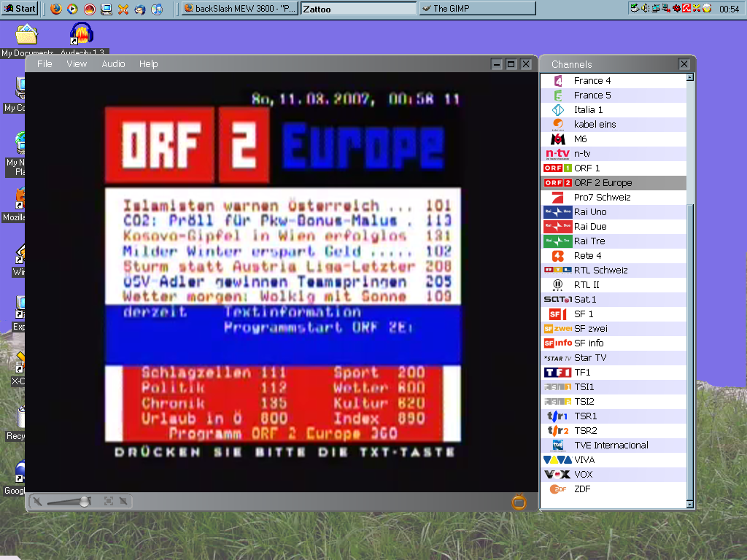Viewport: 747px width, 560px height.
Task: Select the M6 channel logo
Action: [558, 139]
